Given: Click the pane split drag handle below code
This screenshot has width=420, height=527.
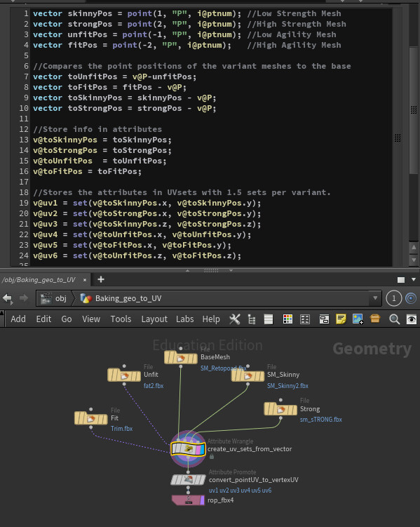Looking at the screenshot, I should [x=211, y=270].
